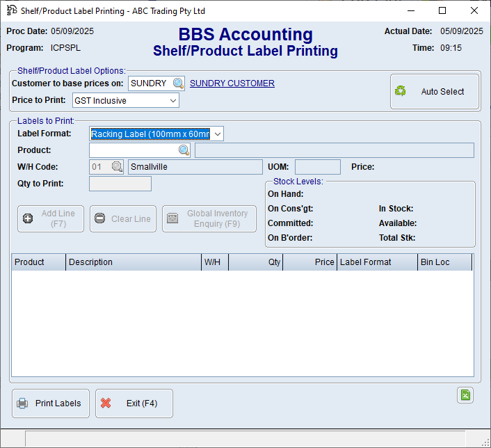Expand the Label Format dropdown

tap(218, 134)
